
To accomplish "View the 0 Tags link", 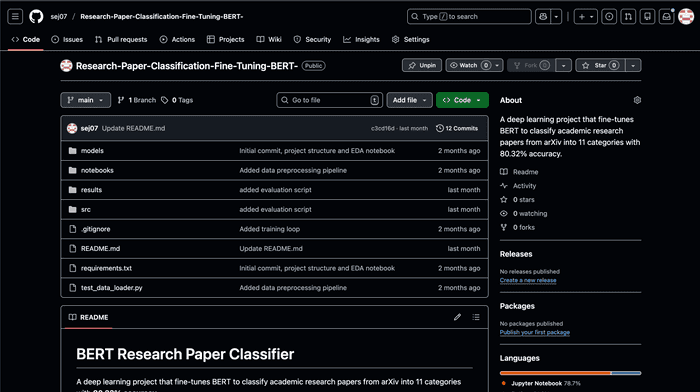I will (177, 100).
